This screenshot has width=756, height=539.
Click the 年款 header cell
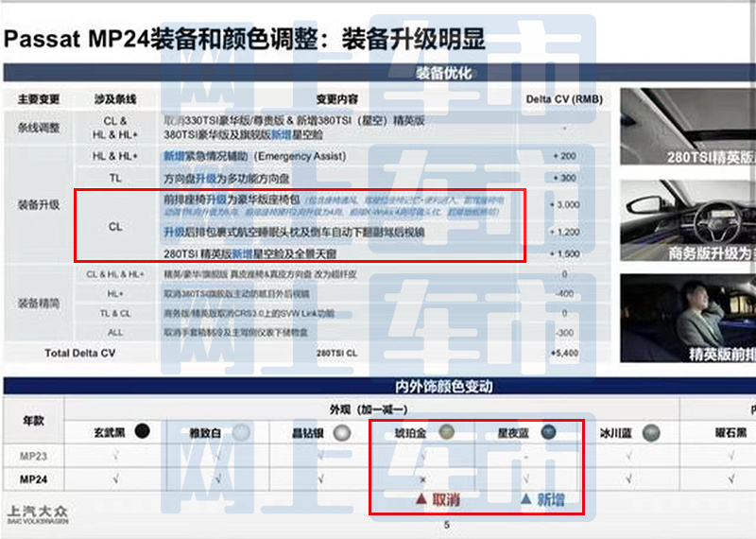click(33, 420)
